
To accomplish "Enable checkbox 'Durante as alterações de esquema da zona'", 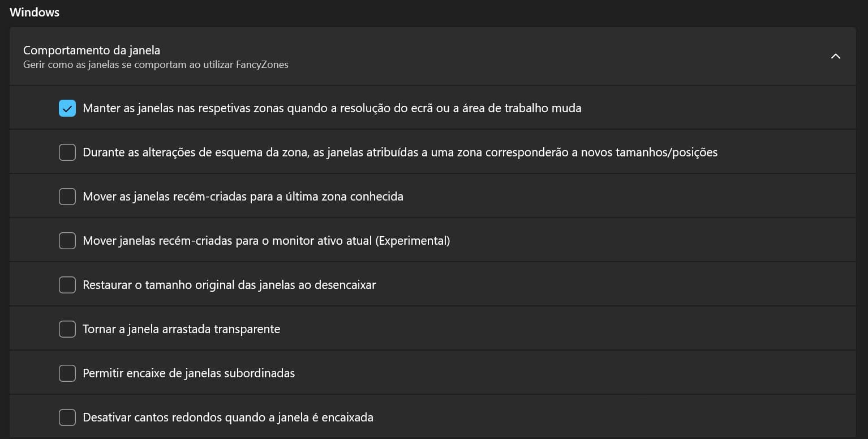I will coord(67,152).
